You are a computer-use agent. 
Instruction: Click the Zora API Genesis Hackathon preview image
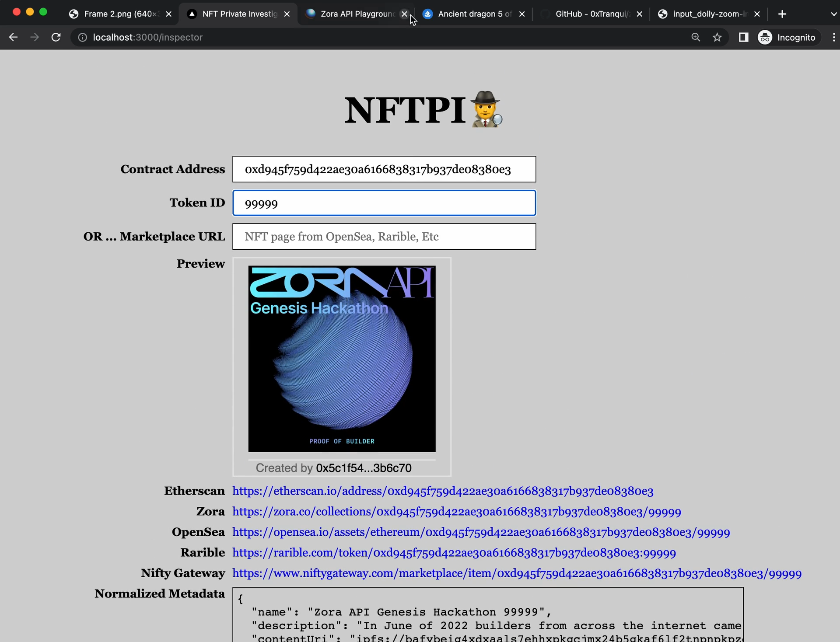pyautogui.click(x=342, y=359)
